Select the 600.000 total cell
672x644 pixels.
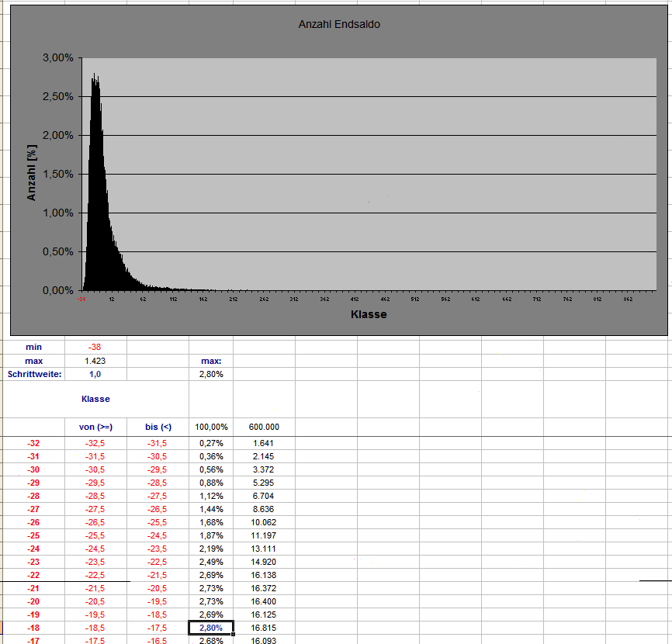(x=264, y=427)
